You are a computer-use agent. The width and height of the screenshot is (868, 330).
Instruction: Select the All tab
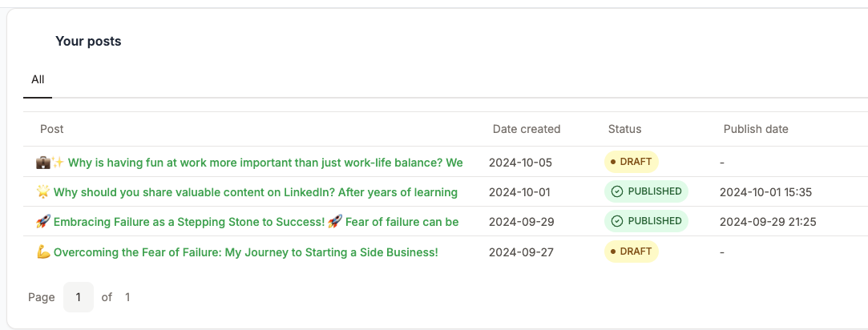pos(38,79)
